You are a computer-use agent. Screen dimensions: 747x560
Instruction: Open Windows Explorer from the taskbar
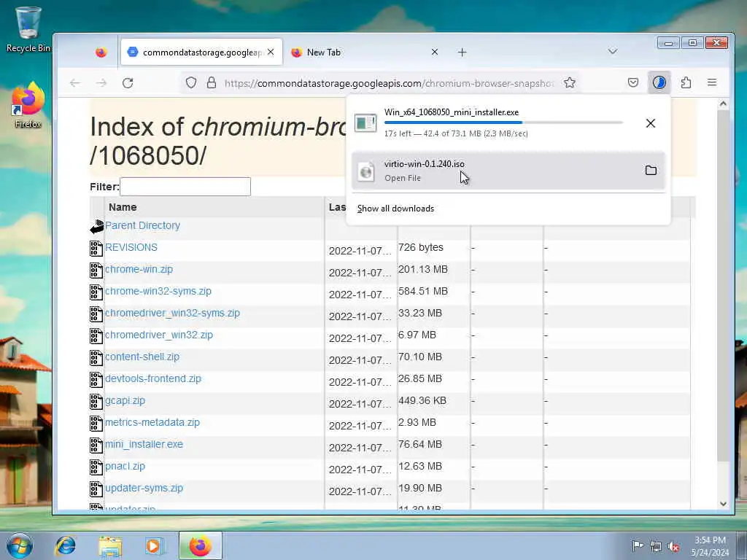(x=110, y=545)
